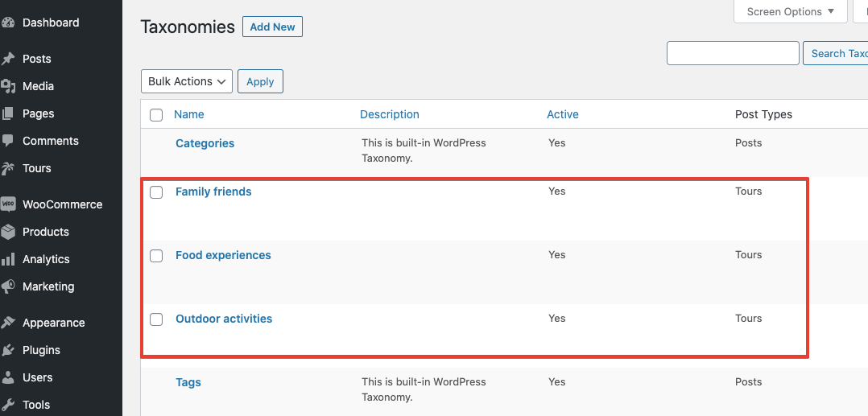Viewport: 868px width, 416px height.
Task: Check the select-all checkbox in table header
Action: (156, 115)
